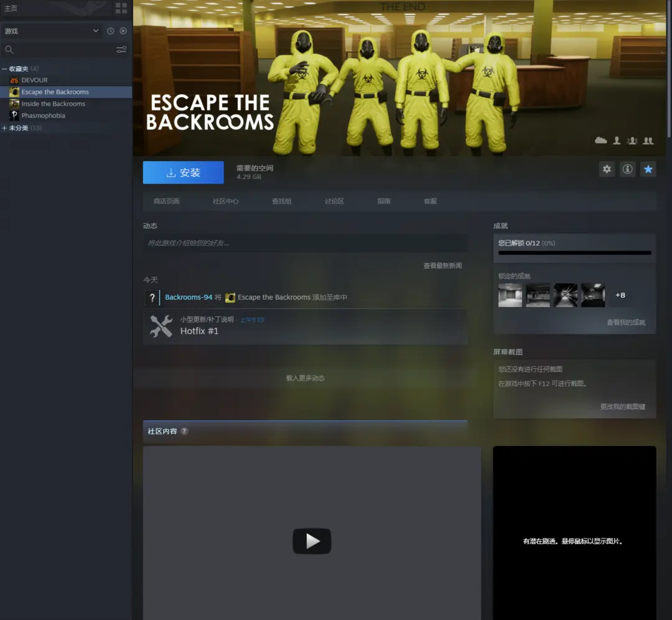
Task: Click the question-mark avatar in activity
Action: 152,297
